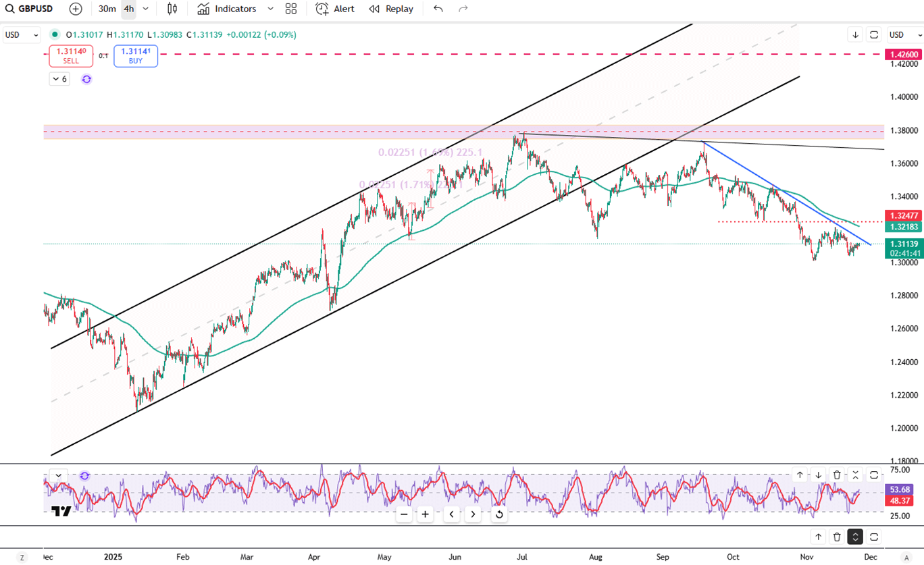
Task: Click the undo arrow in toolbar
Action: tap(438, 9)
